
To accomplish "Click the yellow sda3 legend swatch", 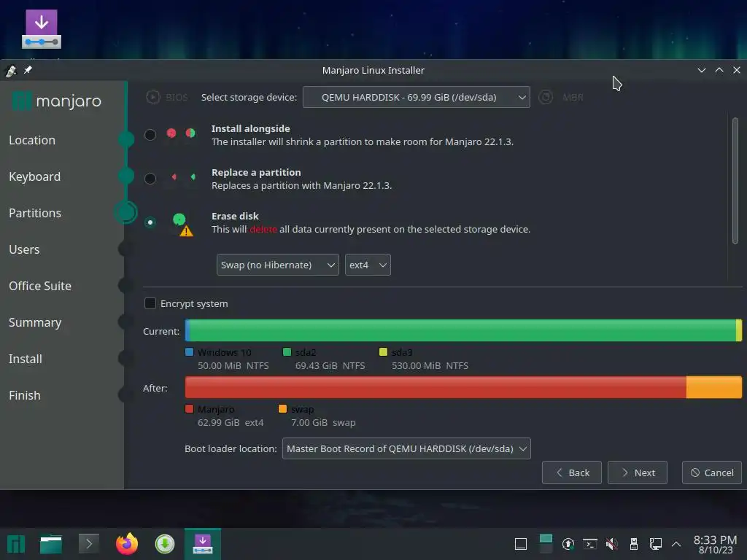I will tap(383, 352).
